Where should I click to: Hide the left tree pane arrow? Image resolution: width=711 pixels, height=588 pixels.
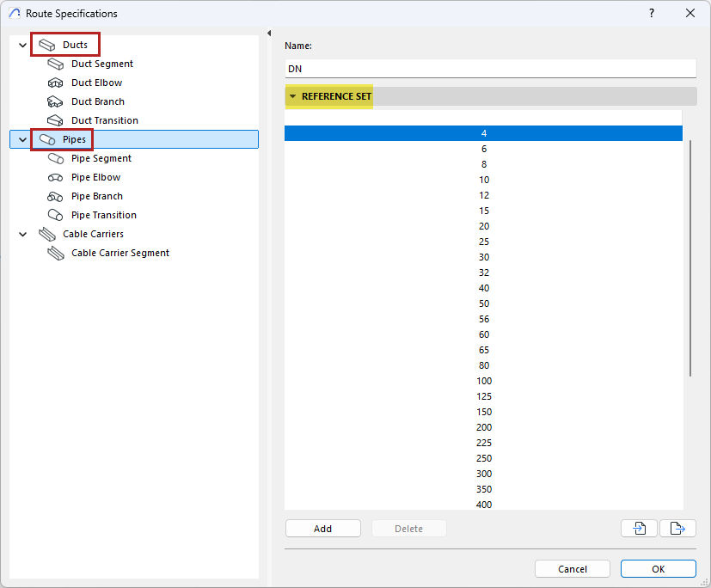tap(269, 33)
